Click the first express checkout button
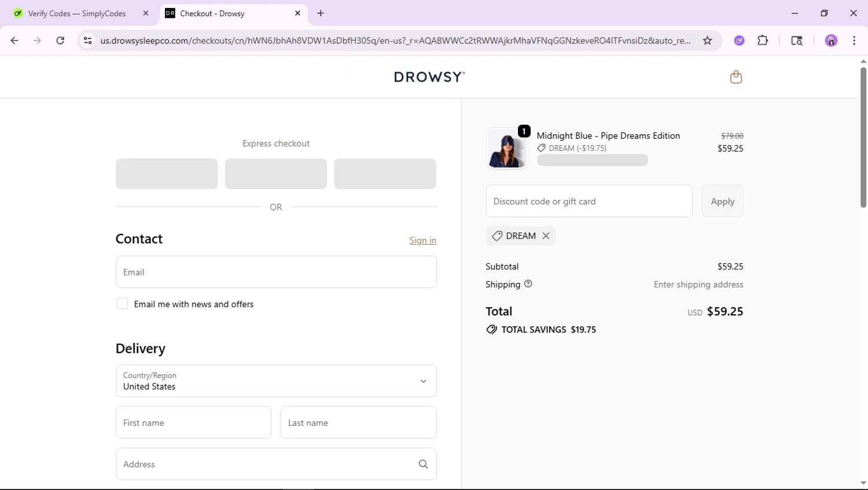 click(167, 174)
